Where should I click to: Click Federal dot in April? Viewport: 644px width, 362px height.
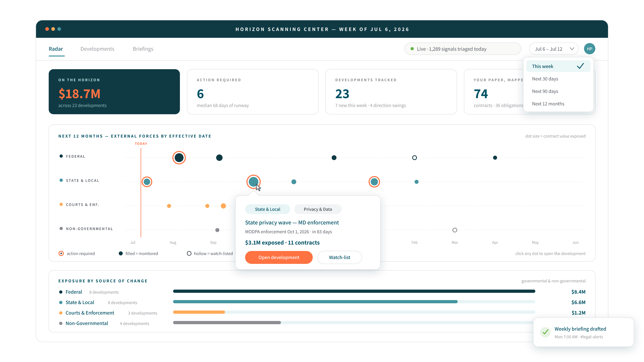pyautogui.click(x=495, y=158)
